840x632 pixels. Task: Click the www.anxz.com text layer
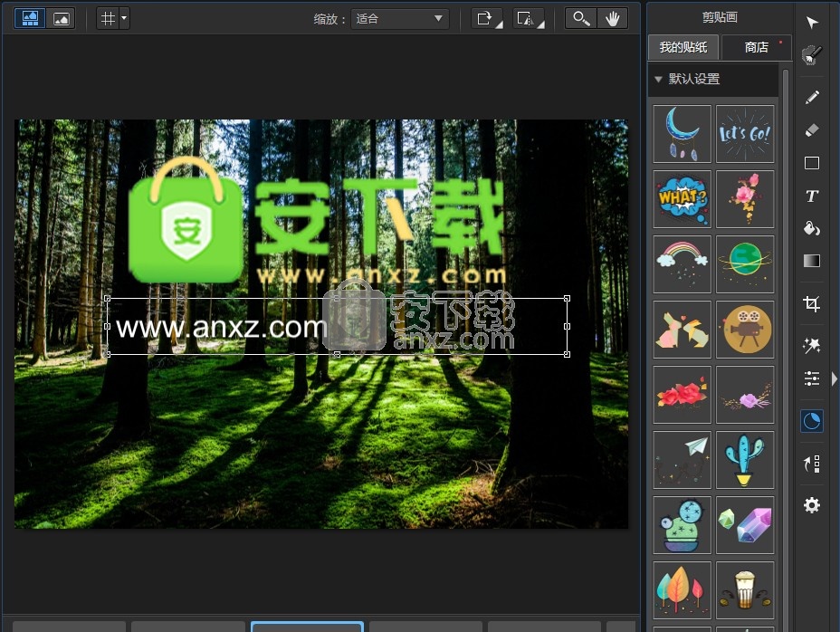[221, 327]
